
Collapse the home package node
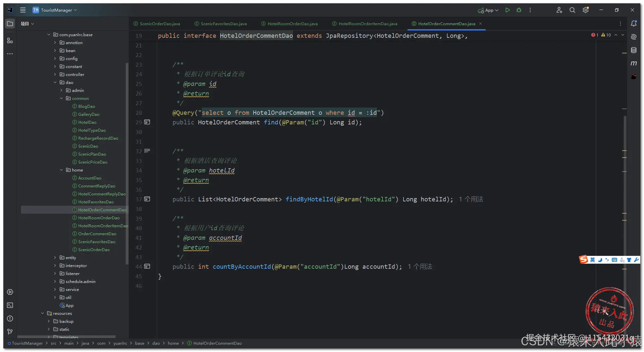pos(61,170)
